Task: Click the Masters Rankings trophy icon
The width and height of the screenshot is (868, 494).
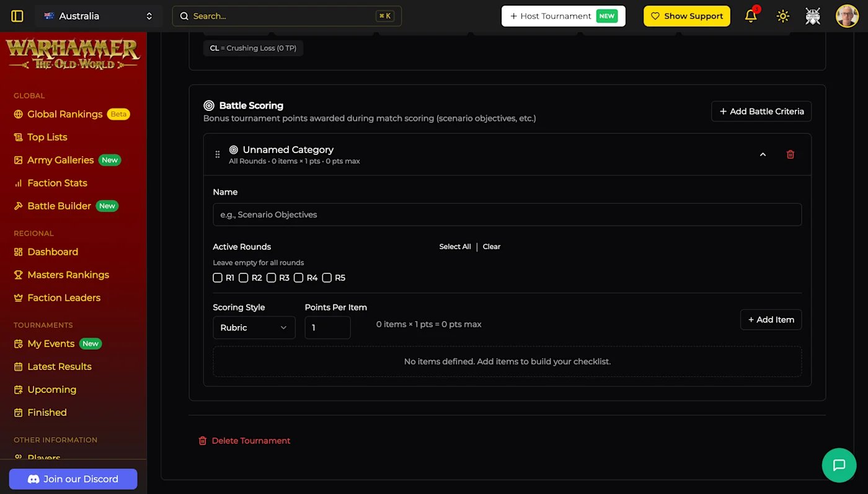Action: [19, 275]
